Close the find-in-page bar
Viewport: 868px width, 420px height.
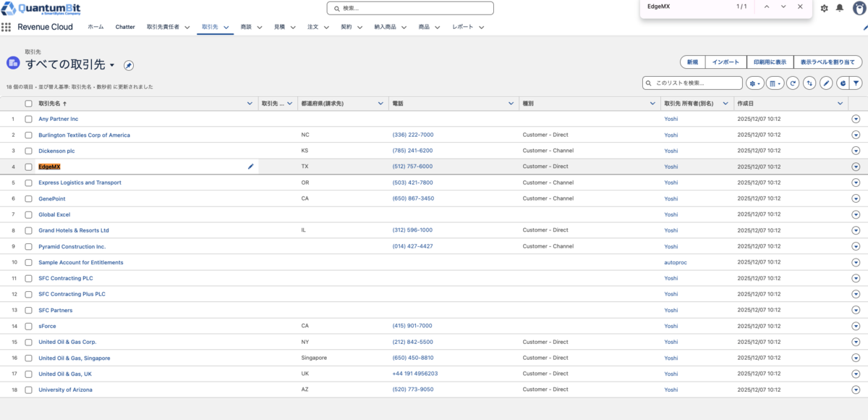click(800, 7)
